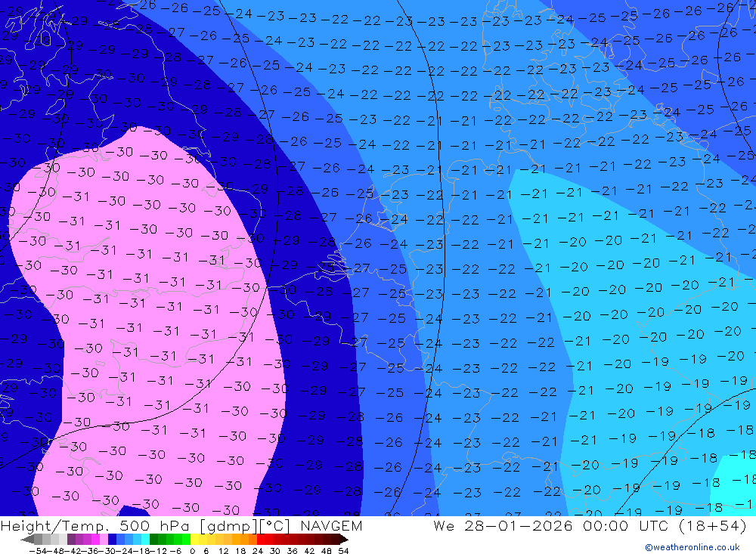Click the dark navy blue legend swatch
The height and width of the screenshot is (554, 756).
click(112, 540)
